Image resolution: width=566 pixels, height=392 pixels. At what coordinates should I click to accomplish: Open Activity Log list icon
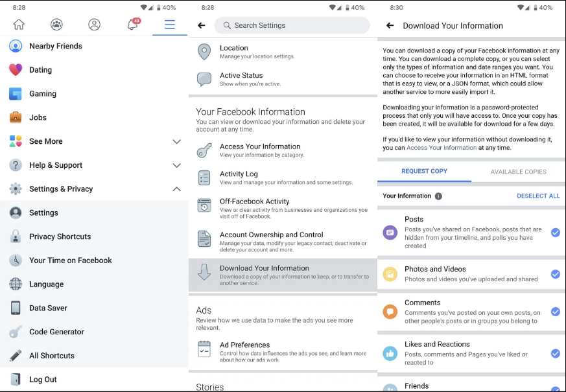click(204, 178)
